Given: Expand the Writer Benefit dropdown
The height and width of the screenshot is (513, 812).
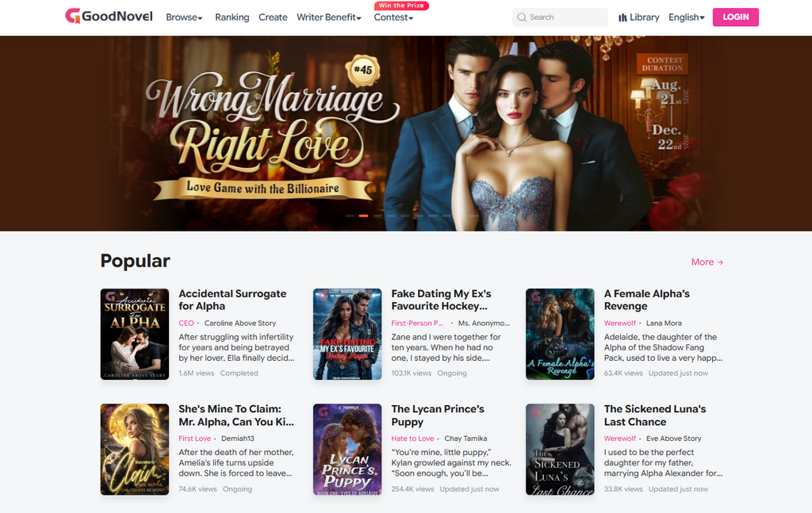Looking at the screenshot, I should click(329, 17).
